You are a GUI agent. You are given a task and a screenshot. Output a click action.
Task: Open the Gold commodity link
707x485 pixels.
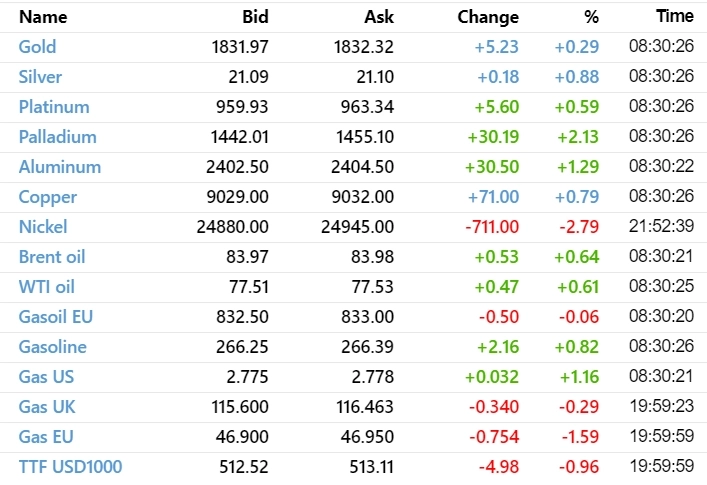point(37,47)
